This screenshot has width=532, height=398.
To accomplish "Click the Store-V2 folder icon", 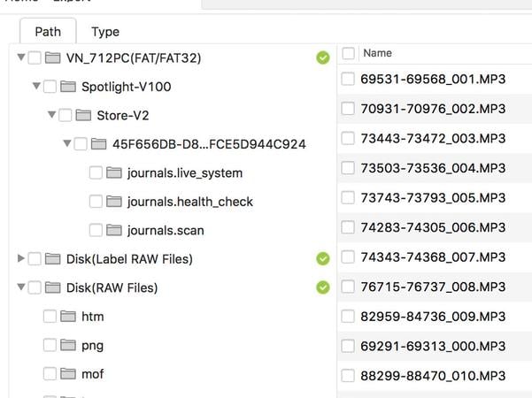I will click(x=83, y=115).
